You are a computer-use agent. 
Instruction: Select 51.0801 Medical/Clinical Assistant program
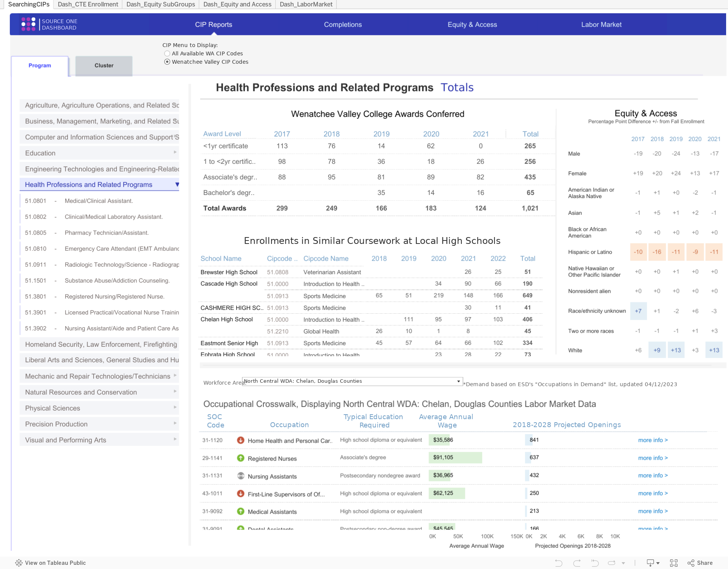click(x=99, y=201)
